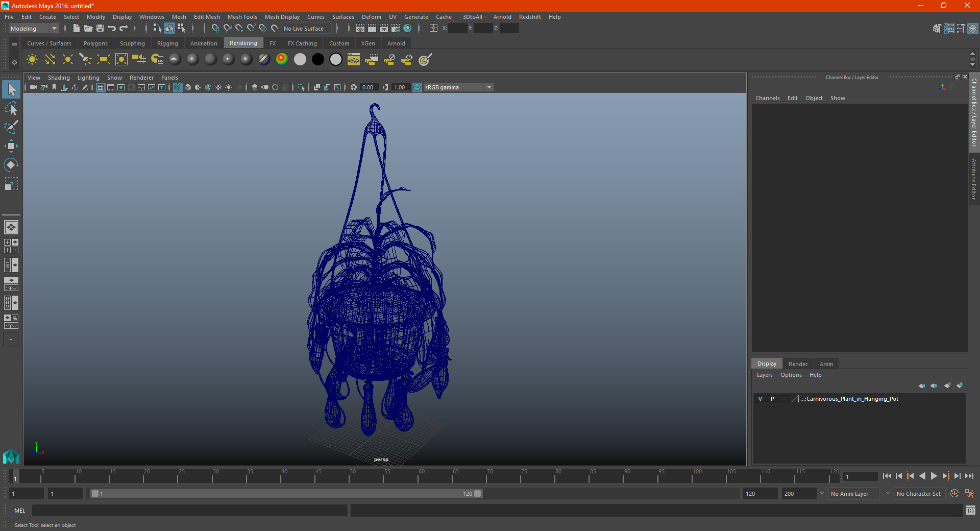Create a point light from the shelf
Screen dimensions: 980x531
[68, 60]
